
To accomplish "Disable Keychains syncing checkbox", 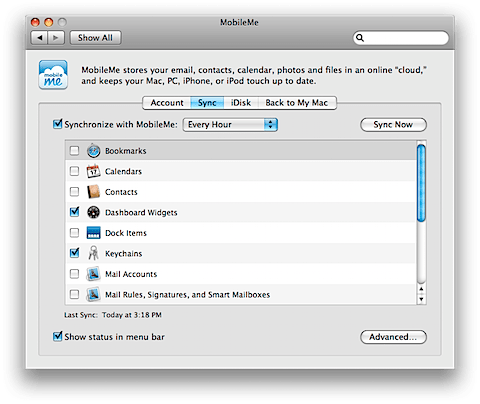I will pos(74,253).
